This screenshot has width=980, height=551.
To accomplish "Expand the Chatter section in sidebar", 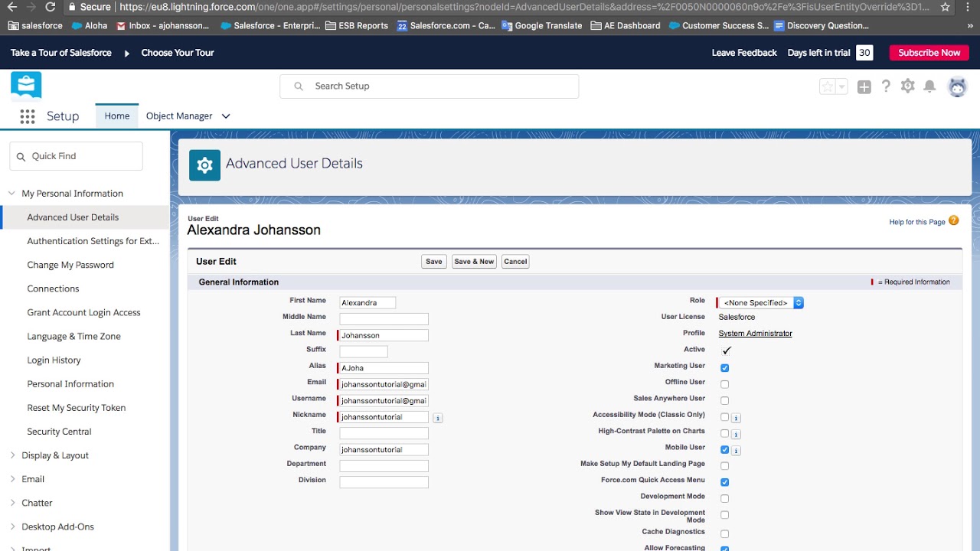I will (11, 503).
